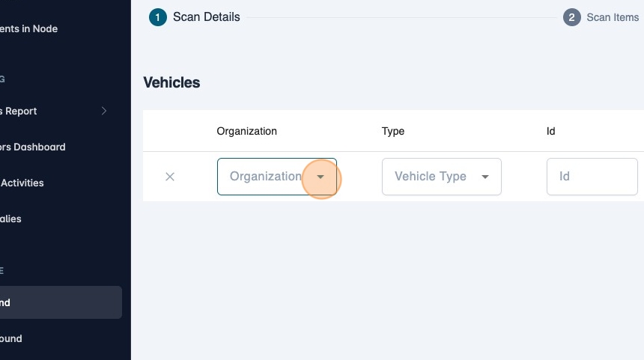The image size is (644, 360).
Task: Focus the Id input field
Action: click(x=592, y=177)
